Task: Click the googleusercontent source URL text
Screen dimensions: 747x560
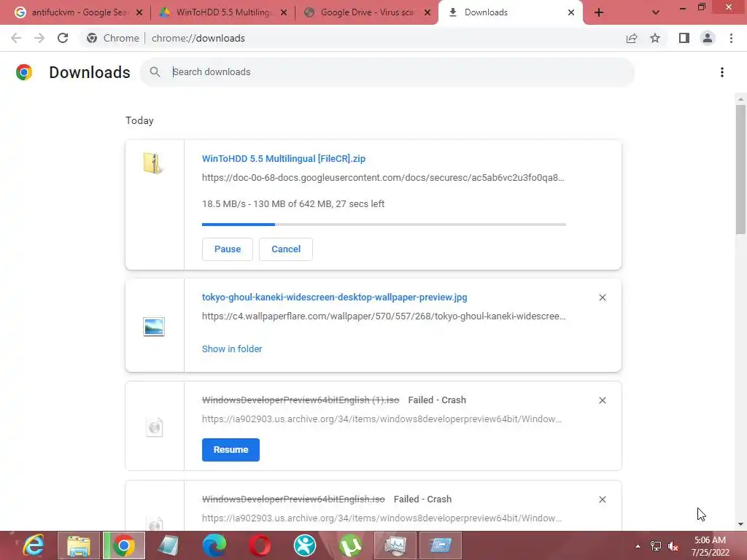Action: pyautogui.click(x=383, y=178)
